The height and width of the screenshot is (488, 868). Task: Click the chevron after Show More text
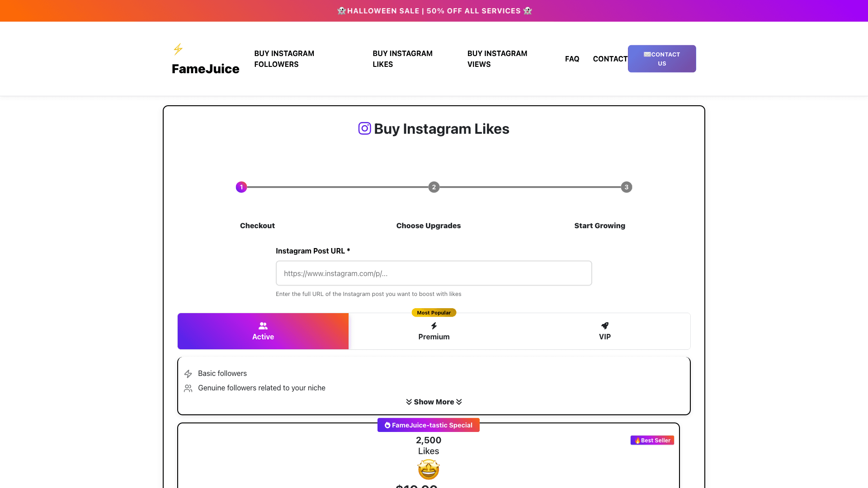(x=459, y=402)
